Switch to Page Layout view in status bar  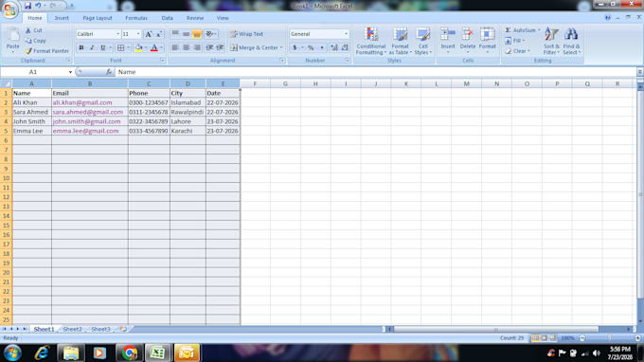[x=545, y=338]
